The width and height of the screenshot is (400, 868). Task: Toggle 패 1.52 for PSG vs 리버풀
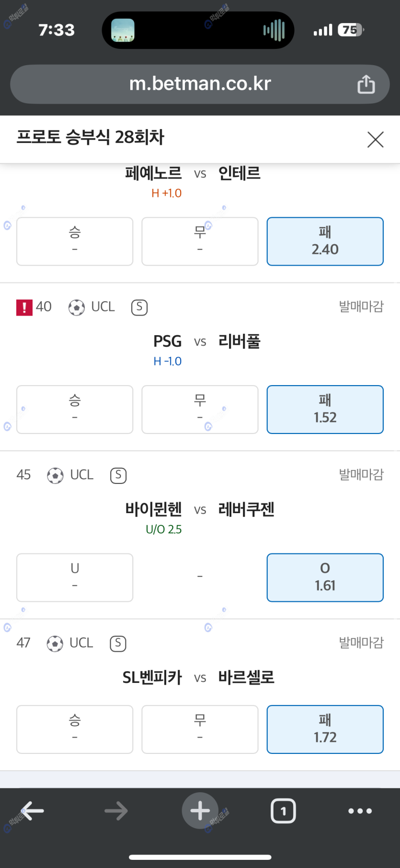325,410
